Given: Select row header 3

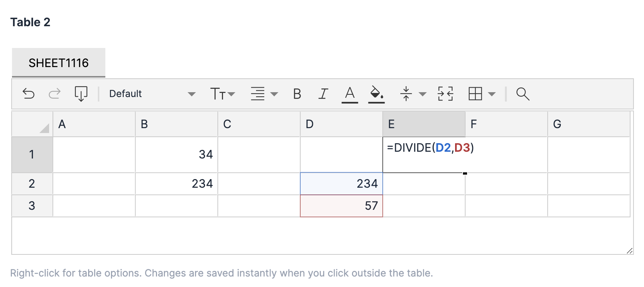Looking at the screenshot, I should 32,206.
